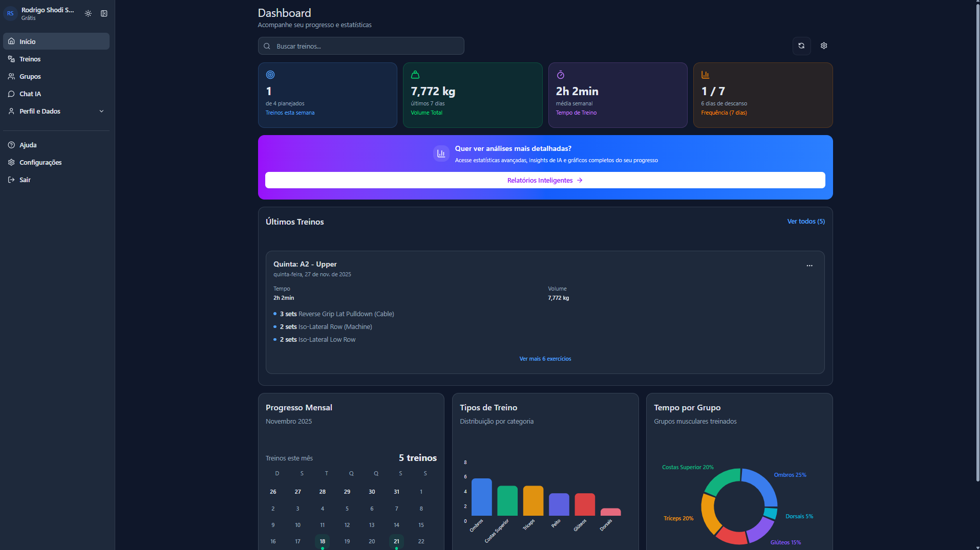Click the refresh dashboard icon
This screenshot has width=980, height=550.
coord(801,46)
